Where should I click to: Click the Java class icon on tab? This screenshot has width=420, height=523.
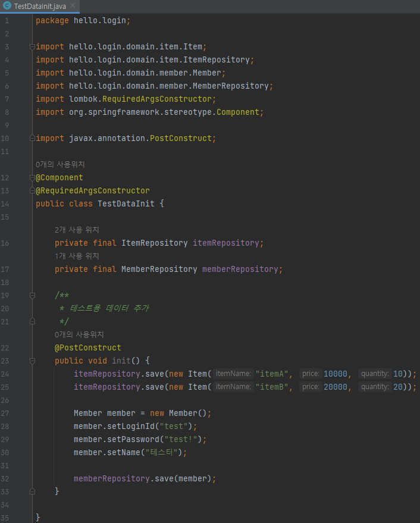point(7,6)
